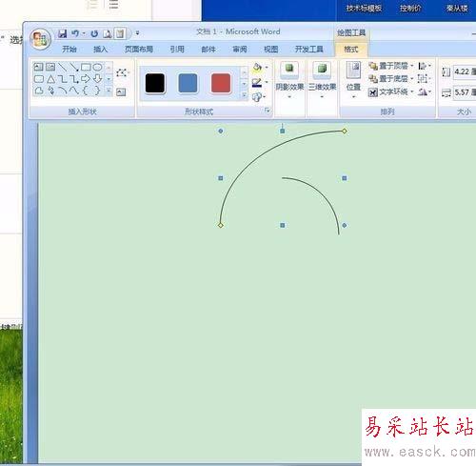Click the shape outline pen icon
Viewport: 476px width, 466px height.
257,82
